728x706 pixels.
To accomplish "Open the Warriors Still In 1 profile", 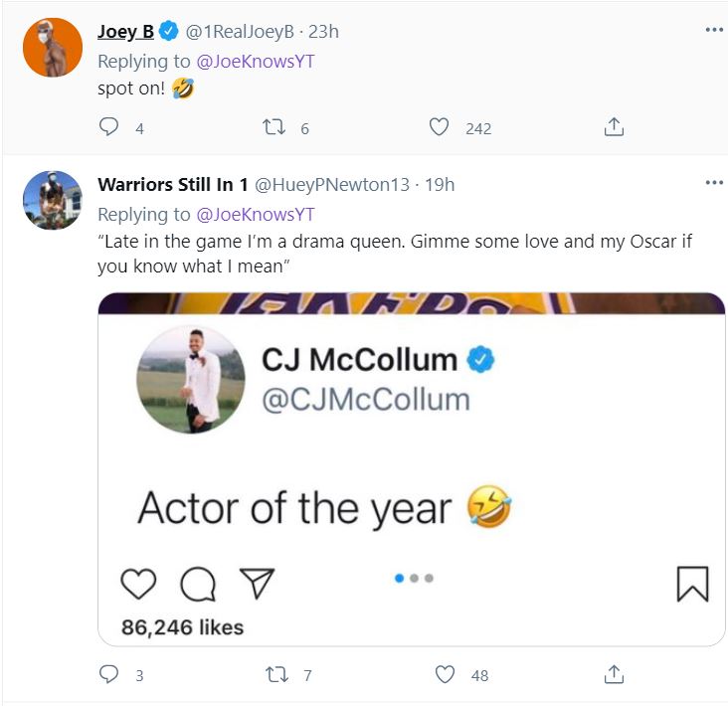I will point(173,185).
